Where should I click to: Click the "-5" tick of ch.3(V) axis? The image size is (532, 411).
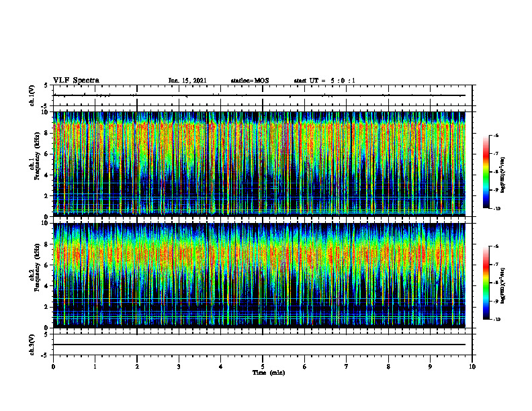(x=45, y=355)
